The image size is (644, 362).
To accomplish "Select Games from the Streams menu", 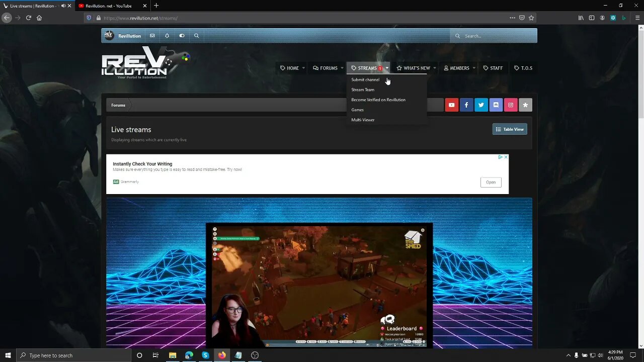I will [x=357, y=110].
